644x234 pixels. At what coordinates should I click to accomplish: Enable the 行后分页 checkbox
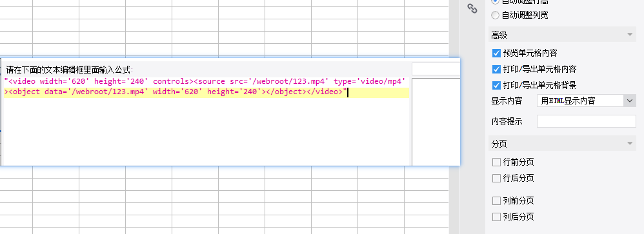[496, 178]
